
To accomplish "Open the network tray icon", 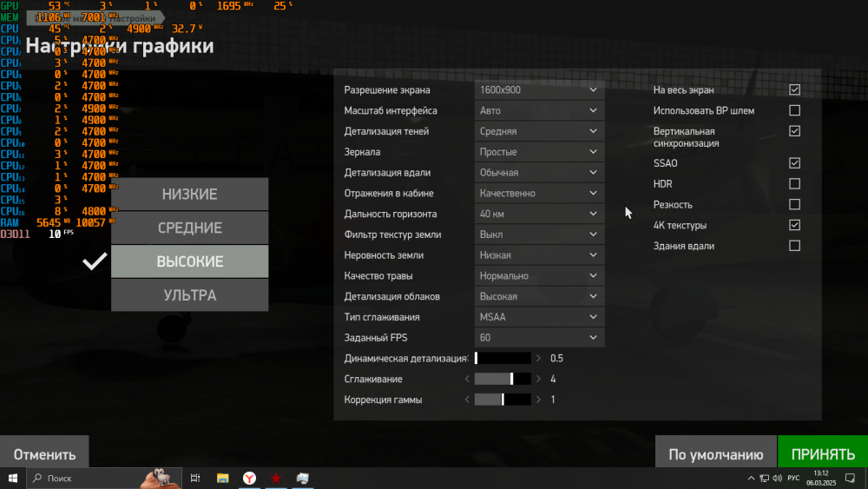I will [x=764, y=478].
